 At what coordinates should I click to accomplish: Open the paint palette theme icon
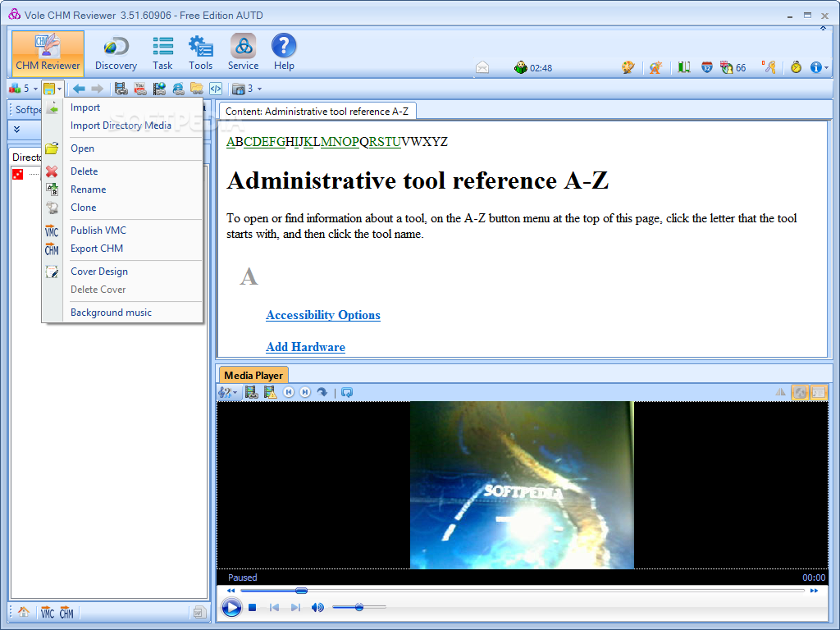[x=628, y=67]
